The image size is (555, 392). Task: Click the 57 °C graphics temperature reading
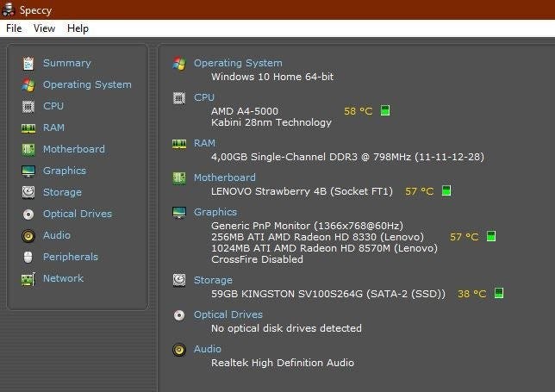(x=465, y=237)
